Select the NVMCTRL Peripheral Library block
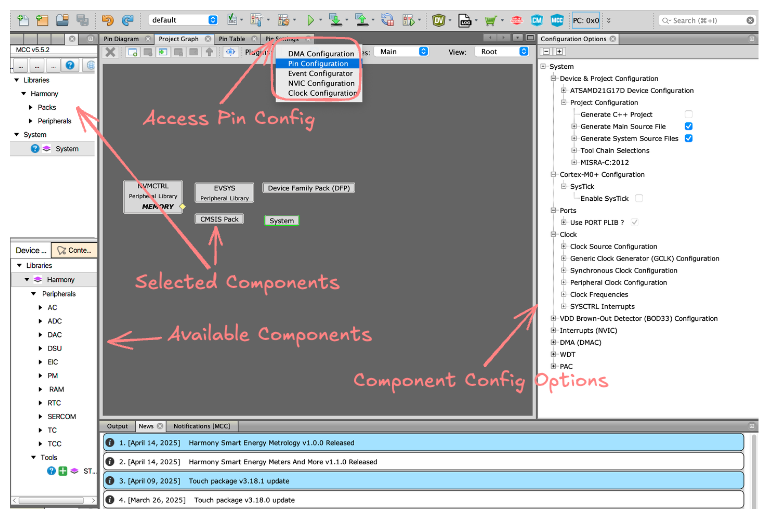The image size is (768, 519). coord(153,196)
